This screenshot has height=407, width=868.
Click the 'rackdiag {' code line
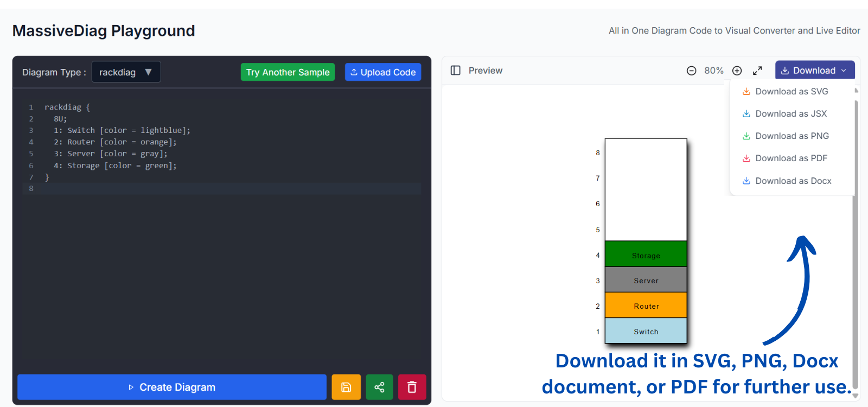point(67,107)
